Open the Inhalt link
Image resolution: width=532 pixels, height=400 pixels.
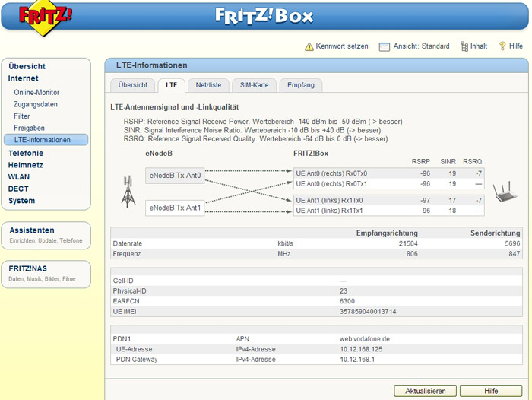point(478,46)
